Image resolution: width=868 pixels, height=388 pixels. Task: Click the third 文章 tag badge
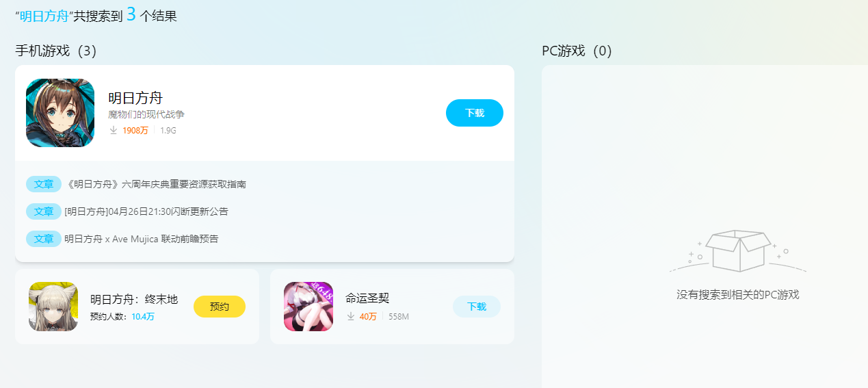pyautogui.click(x=44, y=239)
